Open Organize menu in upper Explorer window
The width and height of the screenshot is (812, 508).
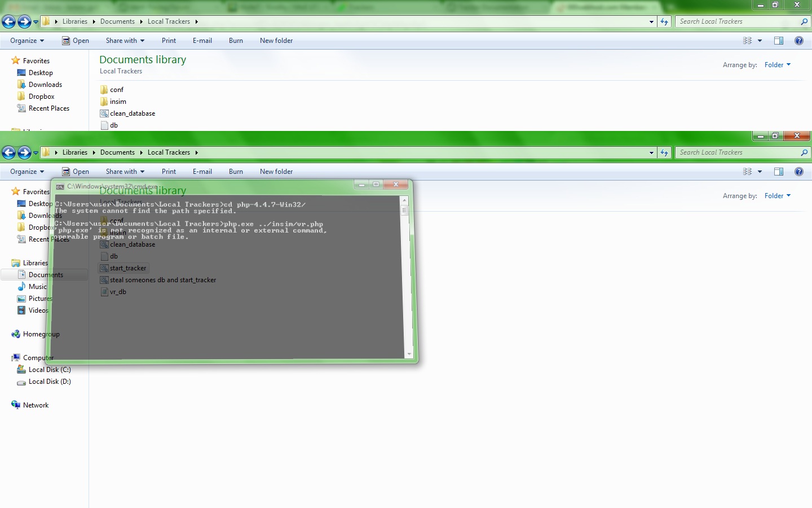point(27,41)
